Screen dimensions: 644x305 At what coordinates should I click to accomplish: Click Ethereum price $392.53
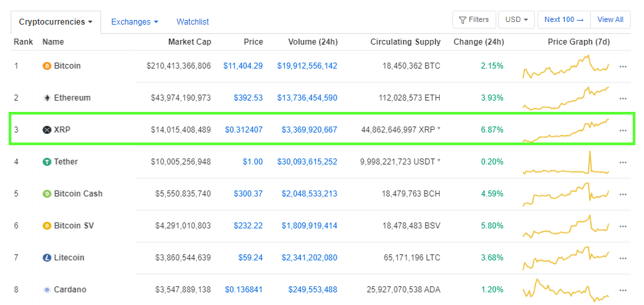[x=248, y=98]
